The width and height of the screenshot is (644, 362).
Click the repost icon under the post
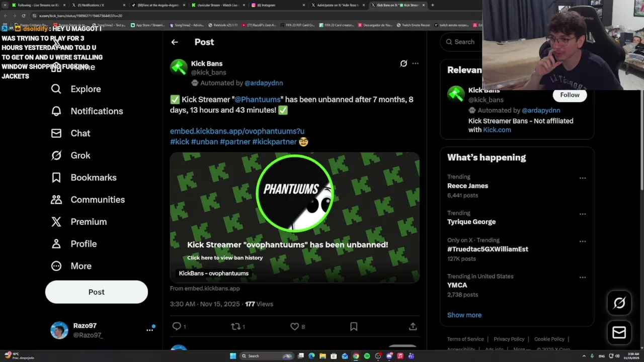pos(235,326)
